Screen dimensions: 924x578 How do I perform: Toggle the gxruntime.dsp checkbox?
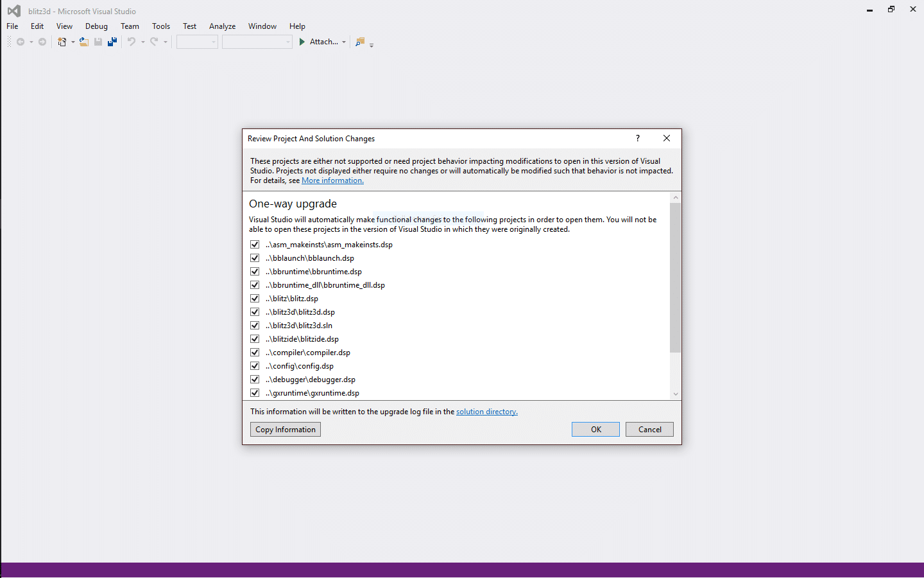pyautogui.click(x=255, y=393)
